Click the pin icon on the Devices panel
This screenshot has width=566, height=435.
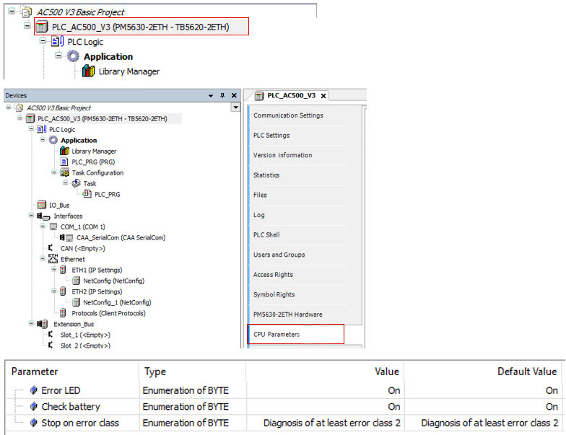pyautogui.click(x=222, y=95)
